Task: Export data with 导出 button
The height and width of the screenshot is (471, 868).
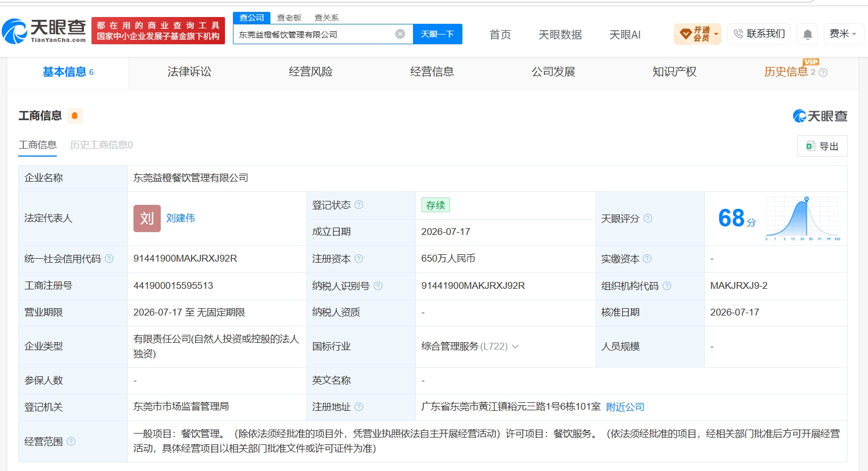Action: click(x=822, y=146)
